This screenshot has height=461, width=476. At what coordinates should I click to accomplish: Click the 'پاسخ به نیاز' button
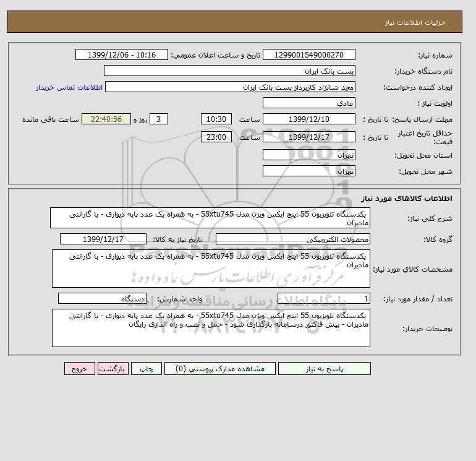[324, 369]
